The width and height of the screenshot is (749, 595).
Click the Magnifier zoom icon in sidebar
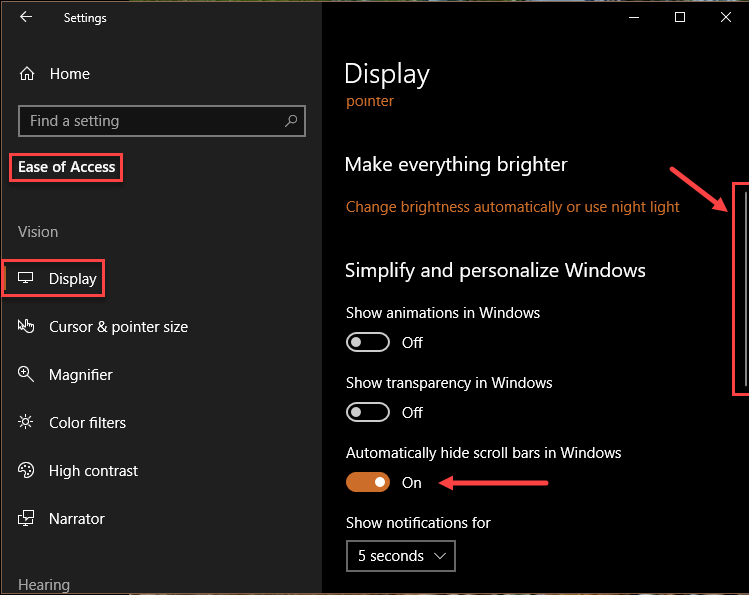[x=26, y=374]
